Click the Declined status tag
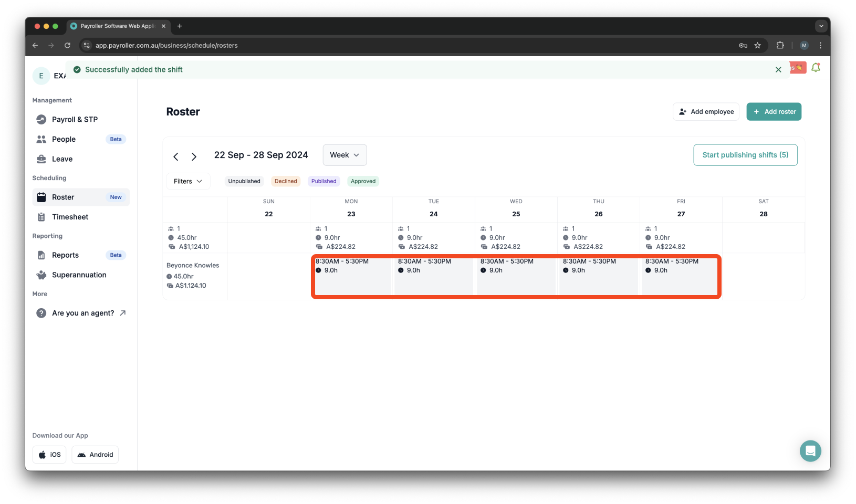Screen dimensions: 856x504 click(286, 181)
